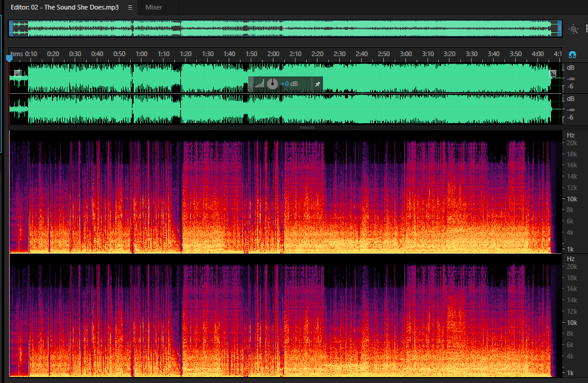Screen dimensions: 588x383
Task: Click the HUD volume knob
Action: 272,84
